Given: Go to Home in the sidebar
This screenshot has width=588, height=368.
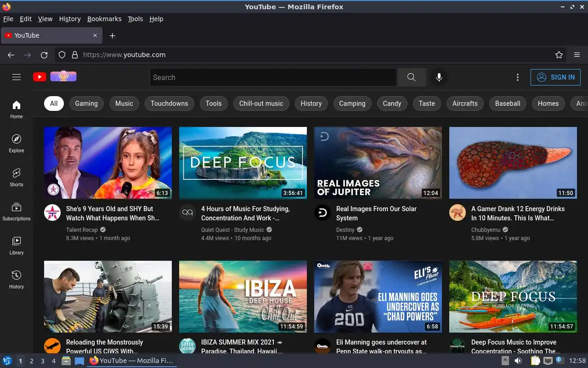Looking at the screenshot, I should click(x=17, y=109).
